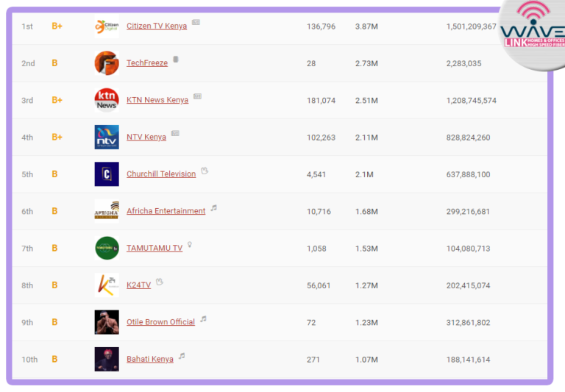Click the Churchill Television avatar thumbnail

tap(107, 174)
